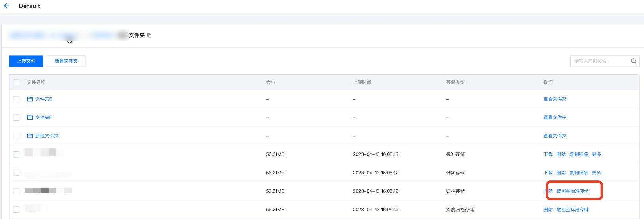Image resolution: width=644 pixels, height=219 pixels.
Task: Toggle the select-all checkbox in header
Action: click(x=16, y=82)
